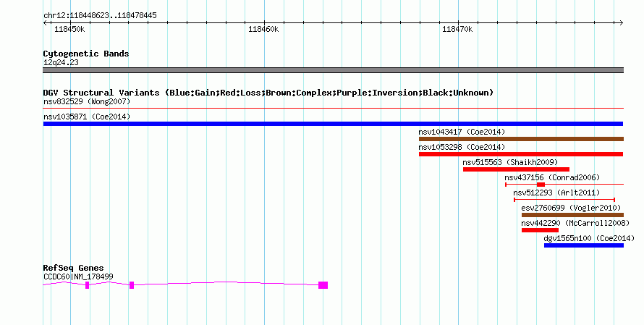
Task: Open the nsv515563 (Shaikh2009) variant label
Action: (x=510, y=162)
